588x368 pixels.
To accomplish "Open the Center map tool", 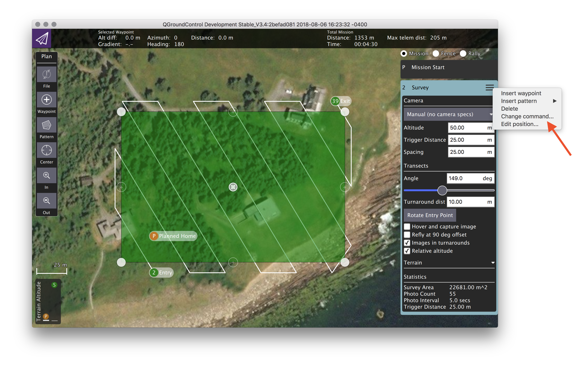I will click(46, 150).
